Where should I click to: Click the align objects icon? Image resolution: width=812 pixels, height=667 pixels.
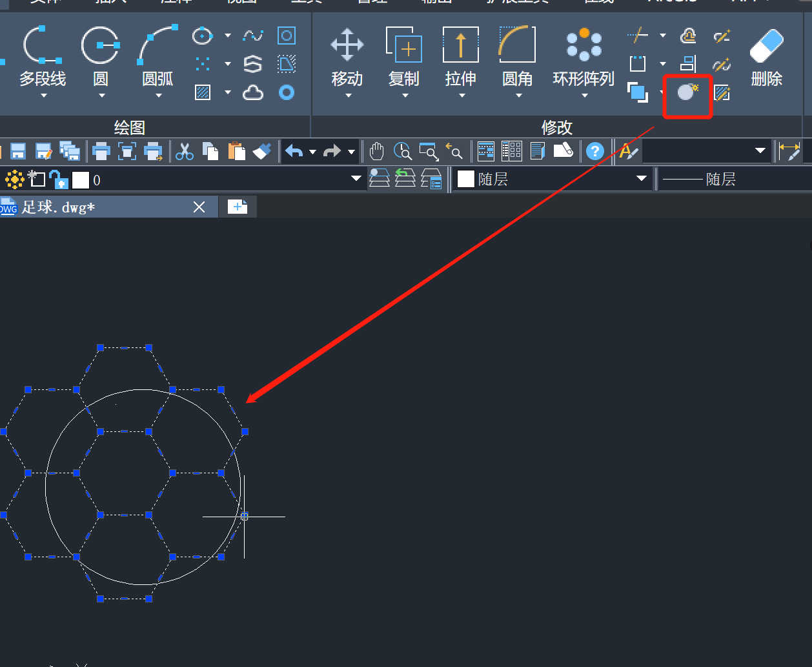pos(688,63)
